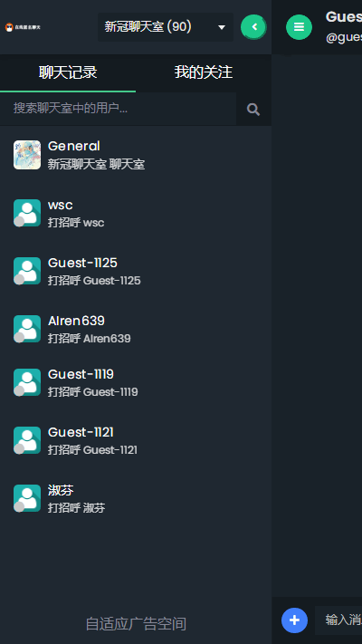Image resolution: width=362 pixels, height=644 pixels.
Task: Click the blue plus attachment button
Action: (294, 620)
